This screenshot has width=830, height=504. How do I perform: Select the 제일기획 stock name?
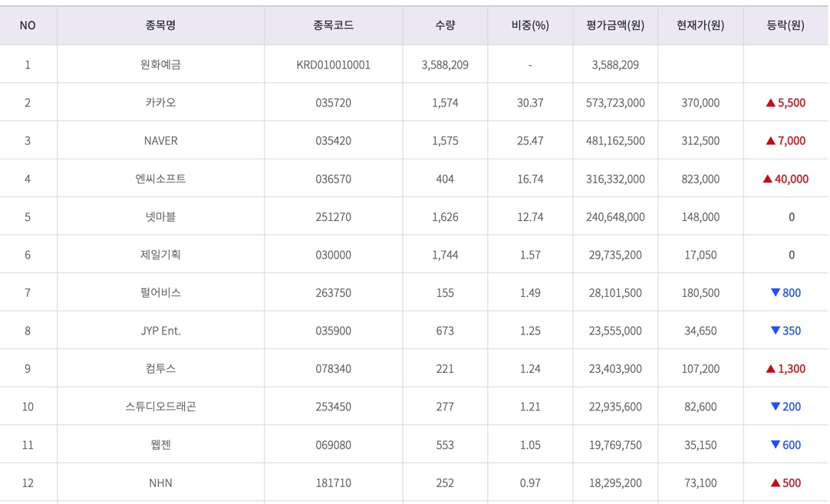point(160,255)
